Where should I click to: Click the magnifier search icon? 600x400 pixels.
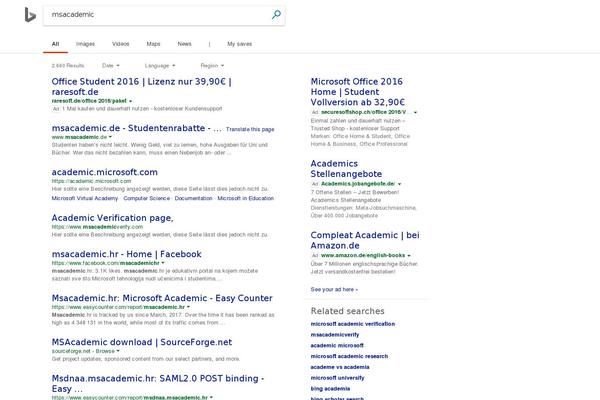pos(276,15)
